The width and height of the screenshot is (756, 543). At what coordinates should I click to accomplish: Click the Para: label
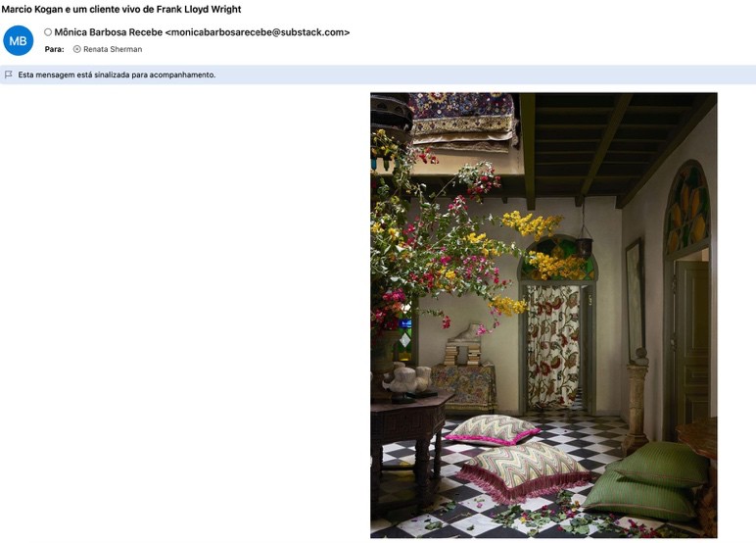tap(55, 49)
